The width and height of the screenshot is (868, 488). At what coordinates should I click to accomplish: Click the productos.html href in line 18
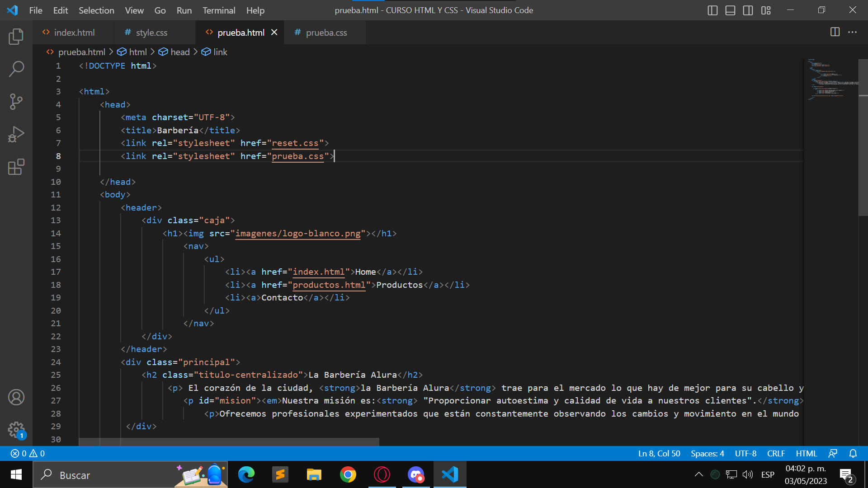(x=329, y=285)
